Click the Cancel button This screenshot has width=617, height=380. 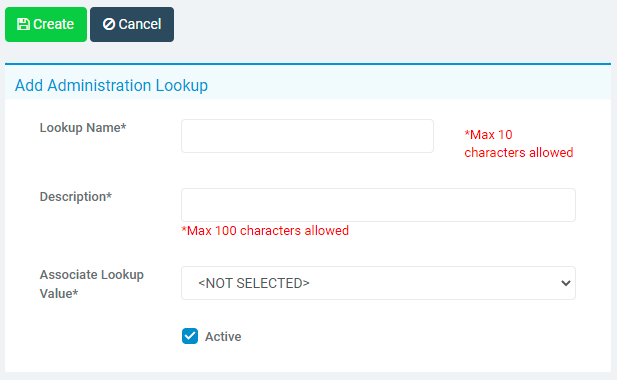click(132, 24)
